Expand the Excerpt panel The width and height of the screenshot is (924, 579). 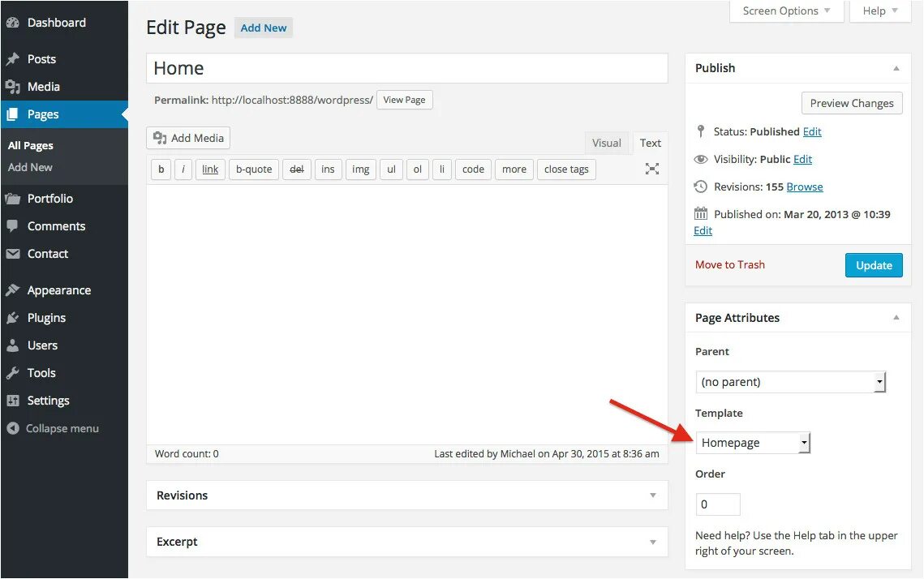pyautogui.click(x=653, y=542)
